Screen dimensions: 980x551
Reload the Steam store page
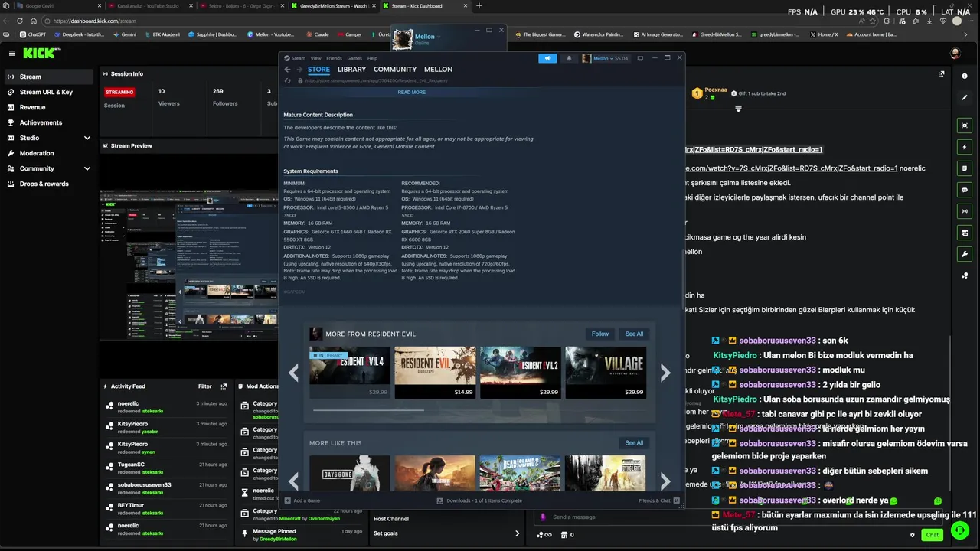288,80
